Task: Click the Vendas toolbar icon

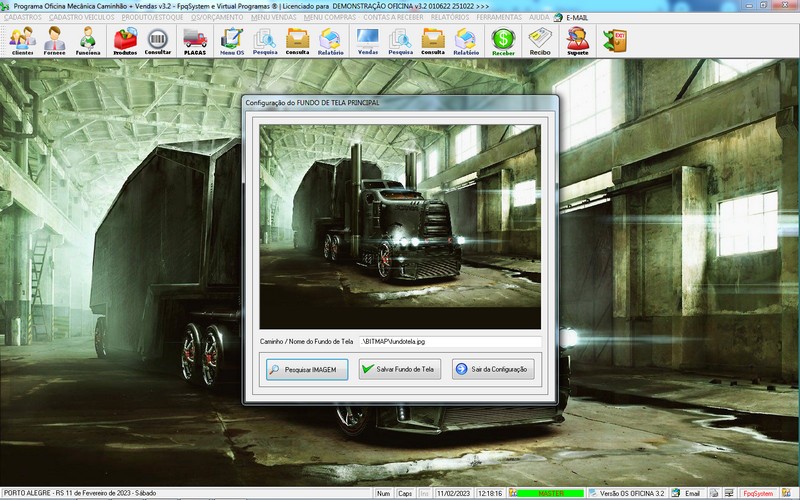Action: pyautogui.click(x=367, y=40)
